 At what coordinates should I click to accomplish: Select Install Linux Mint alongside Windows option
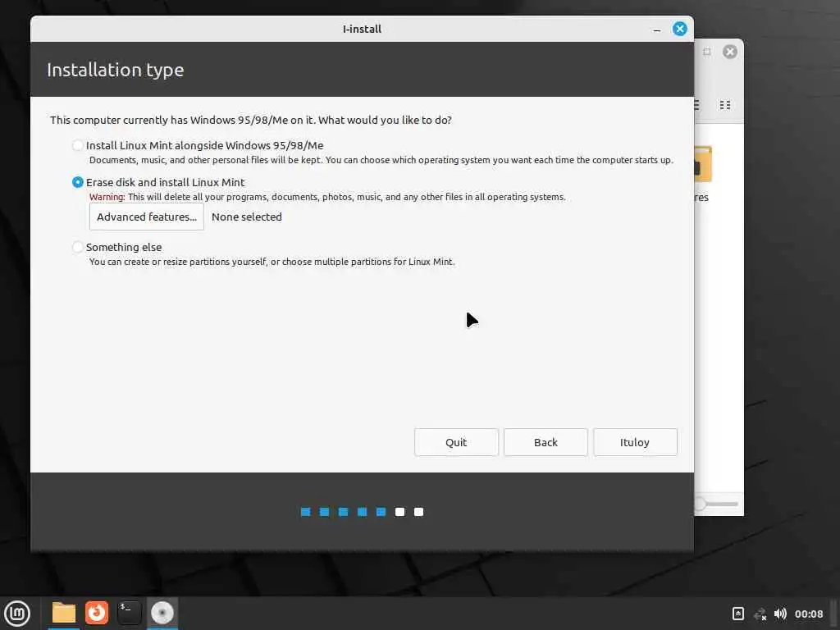78,145
